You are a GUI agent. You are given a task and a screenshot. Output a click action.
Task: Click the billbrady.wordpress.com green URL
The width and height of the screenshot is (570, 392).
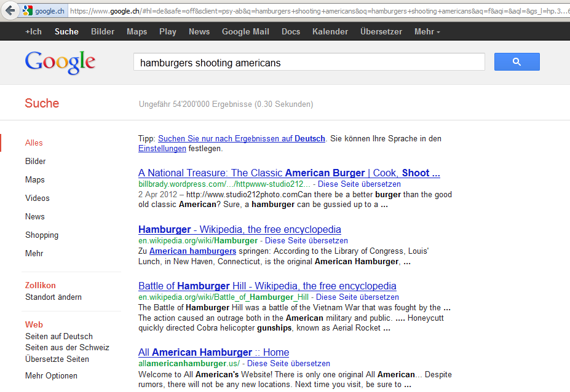[224, 184]
